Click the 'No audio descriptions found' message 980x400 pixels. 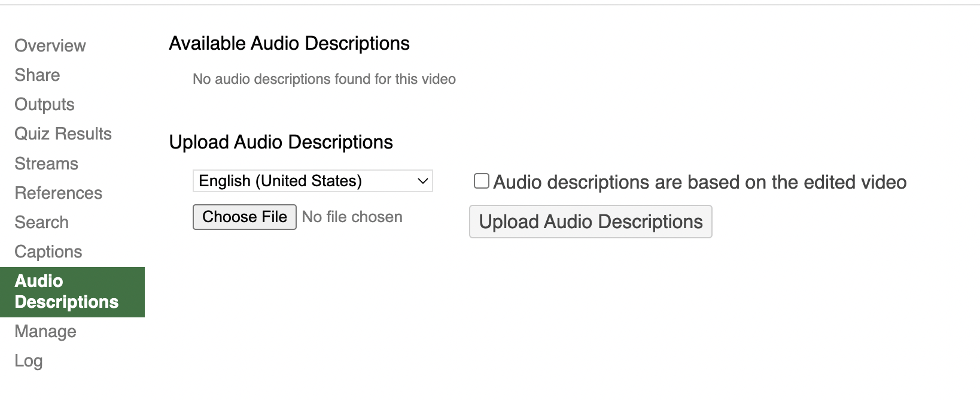324,79
